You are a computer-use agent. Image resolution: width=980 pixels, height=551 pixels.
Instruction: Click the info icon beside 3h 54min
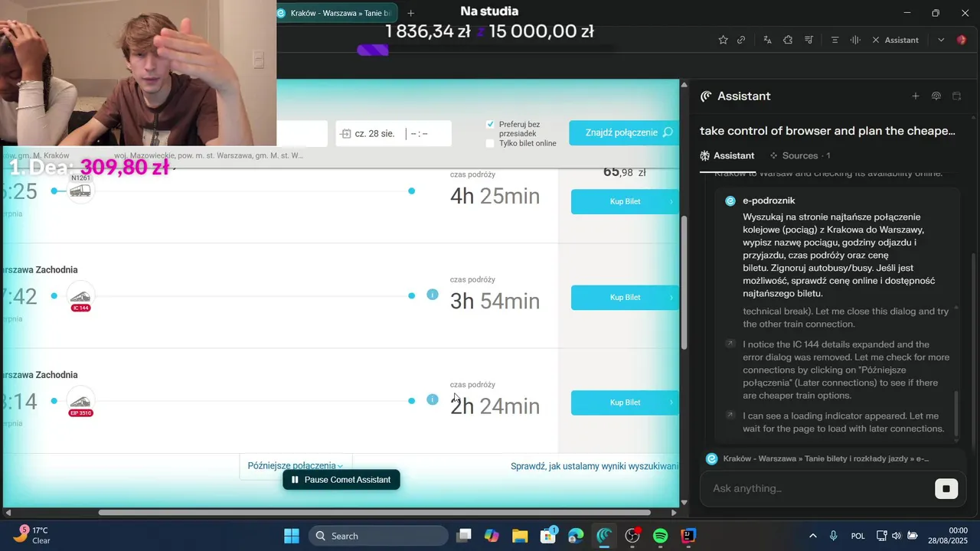[433, 295]
